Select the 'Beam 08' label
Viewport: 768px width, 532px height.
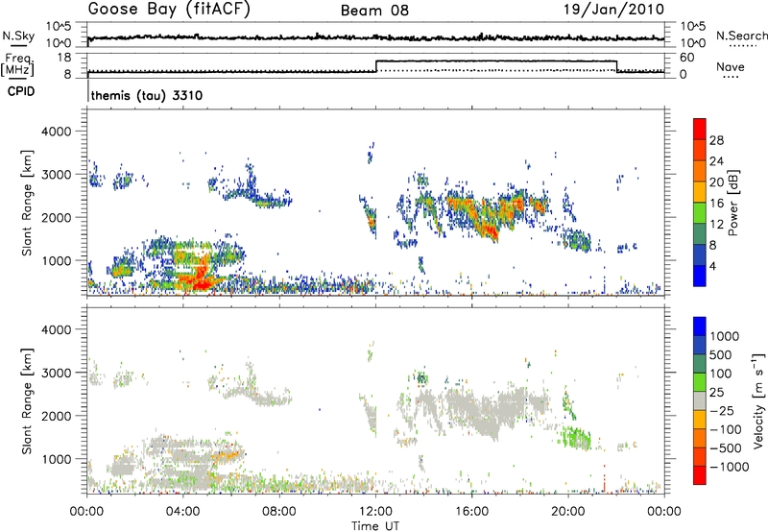[374, 11]
